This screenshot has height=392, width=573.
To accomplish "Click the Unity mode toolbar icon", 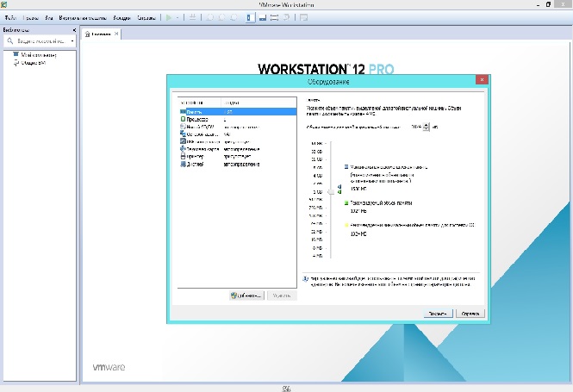I will click(286, 17).
